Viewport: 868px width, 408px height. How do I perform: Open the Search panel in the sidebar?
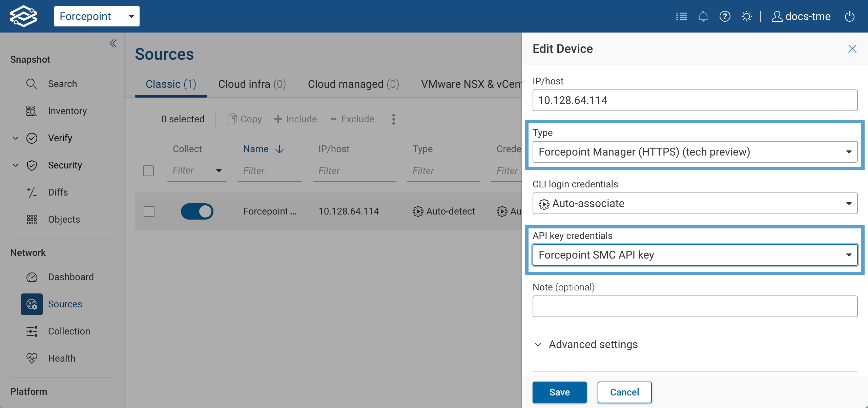point(62,84)
